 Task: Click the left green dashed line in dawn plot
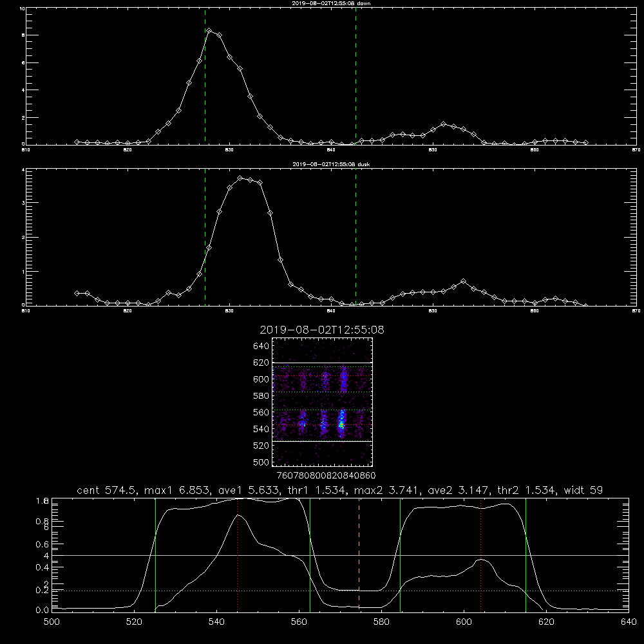click(x=205, y=76)
